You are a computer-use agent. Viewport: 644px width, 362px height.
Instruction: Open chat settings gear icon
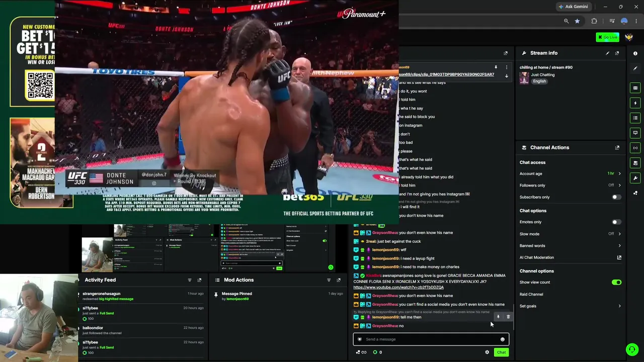tap(487, 352)
